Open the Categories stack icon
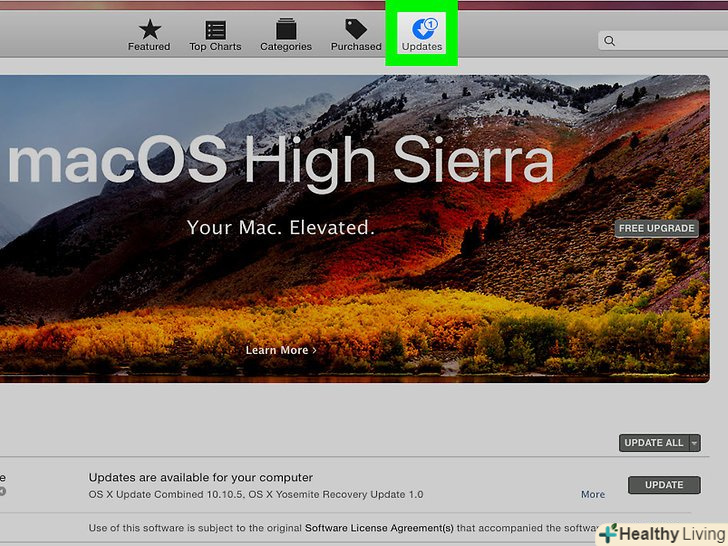This screenshot has width=728, height=546. pyautogui.click(x=285, y=29)
